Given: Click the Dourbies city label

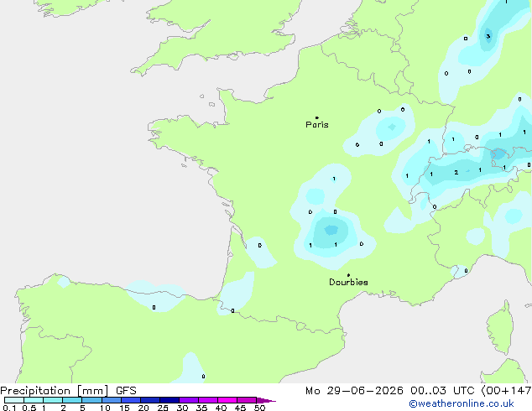Looking at the screenshot, I should (x=348, y=282).
